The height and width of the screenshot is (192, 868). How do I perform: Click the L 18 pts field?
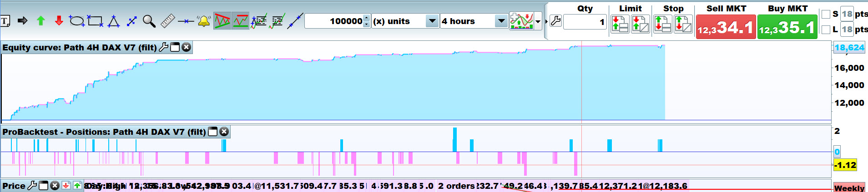pos(847,30)
